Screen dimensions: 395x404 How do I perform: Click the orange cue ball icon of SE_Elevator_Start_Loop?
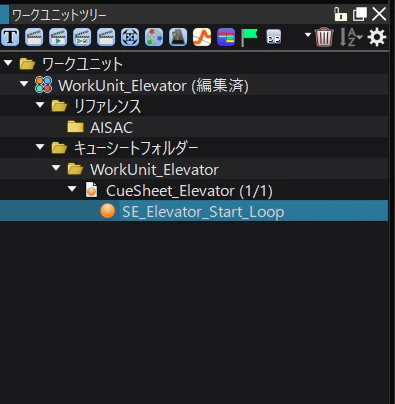point(108,211)
